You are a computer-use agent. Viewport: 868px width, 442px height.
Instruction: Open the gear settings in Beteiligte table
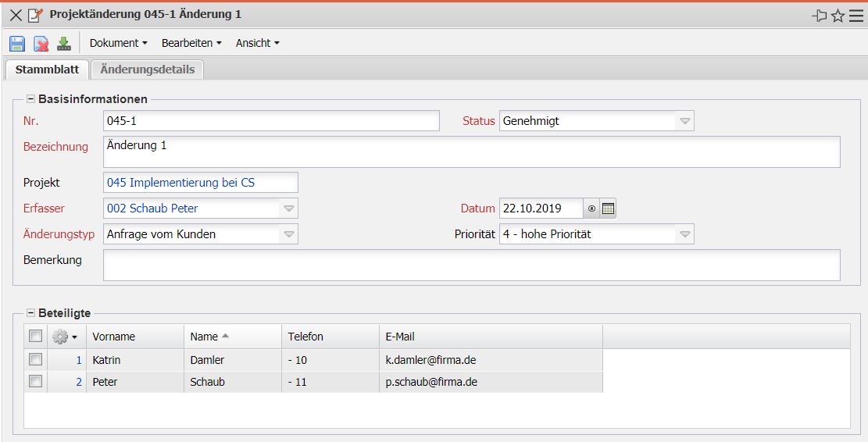pos(64,337)
